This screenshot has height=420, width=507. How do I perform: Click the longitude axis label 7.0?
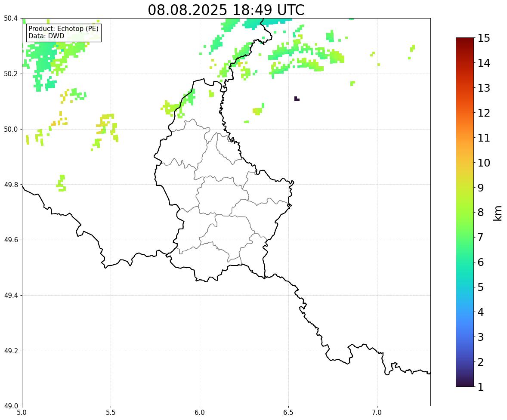[x=377, y=413]
